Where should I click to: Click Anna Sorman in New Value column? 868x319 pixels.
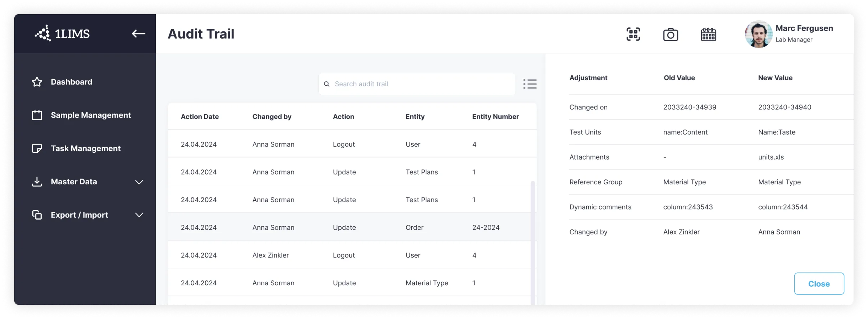[x=779, y=232]
